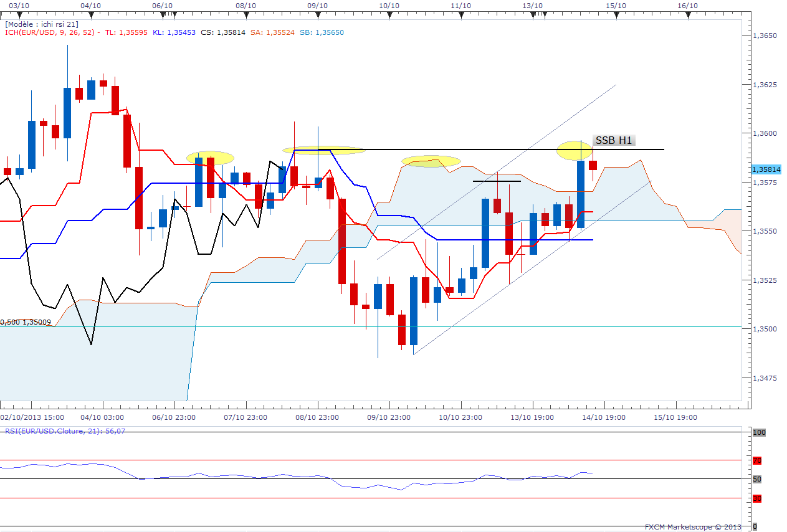Click the 10/10 23:00 time label
787x532 pixels.
point(460,417)
